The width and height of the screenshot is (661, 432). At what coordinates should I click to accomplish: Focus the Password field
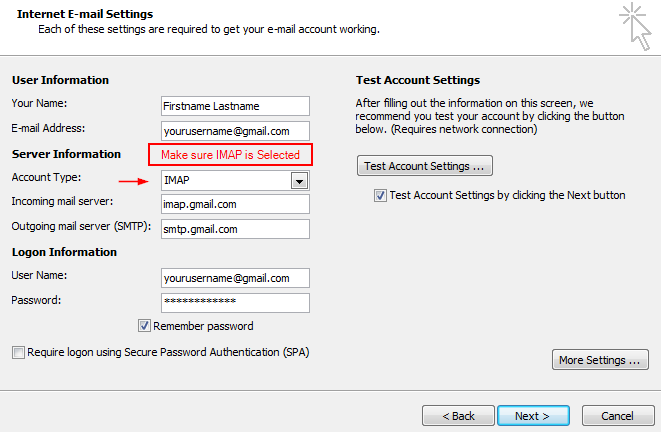(235, 303)
